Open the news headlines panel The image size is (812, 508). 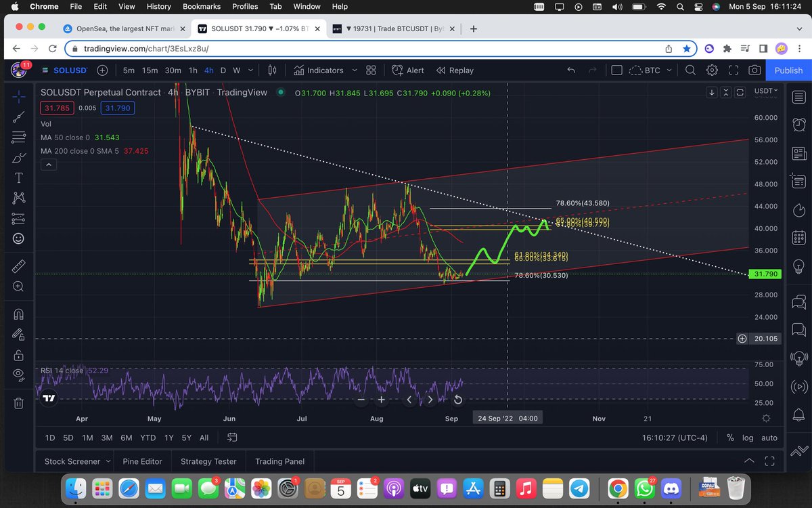(x=798, y=152)
